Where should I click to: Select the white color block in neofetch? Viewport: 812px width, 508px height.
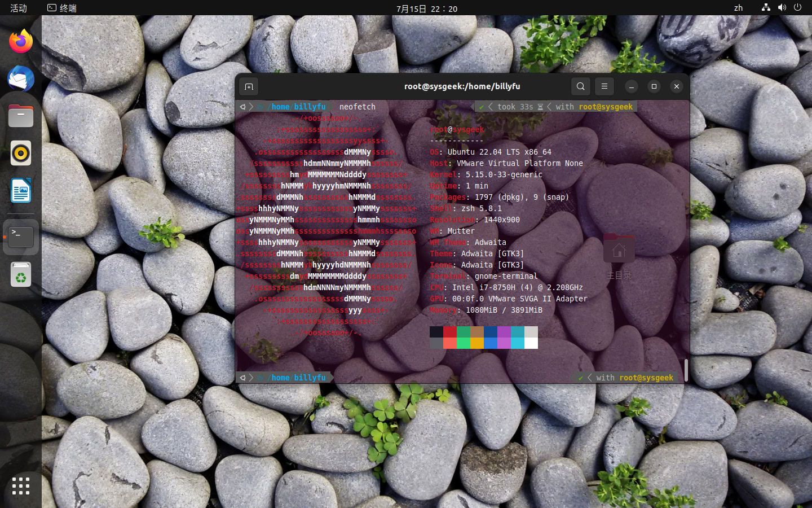click(x=531, y=343)
